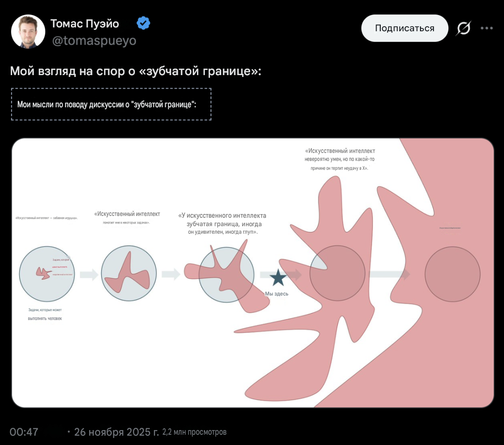Click the Томас Пуэйо display name
The image size is (504, 445).
[85, 23]
